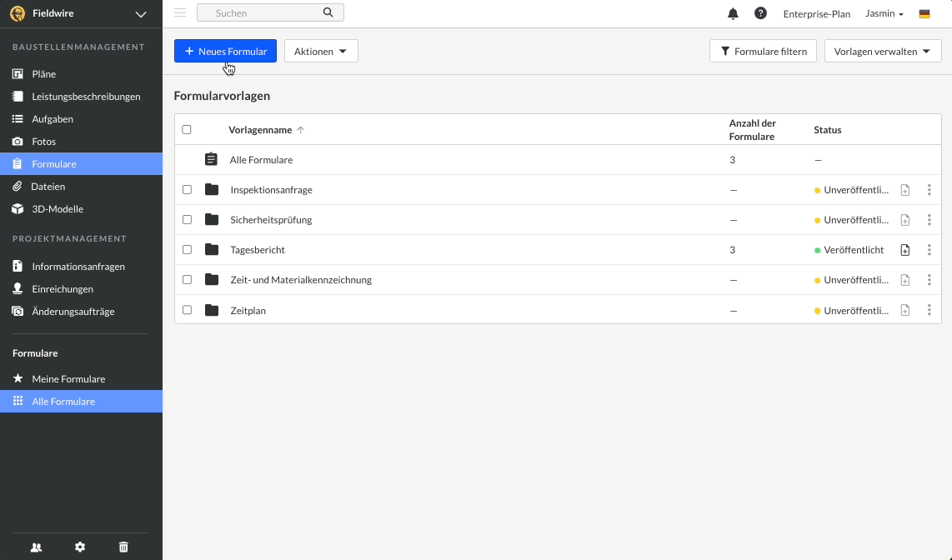Open the Jasmin user menu
This screenshot has width=952, height=560.
pyautogui.click(x=884, y=13)
